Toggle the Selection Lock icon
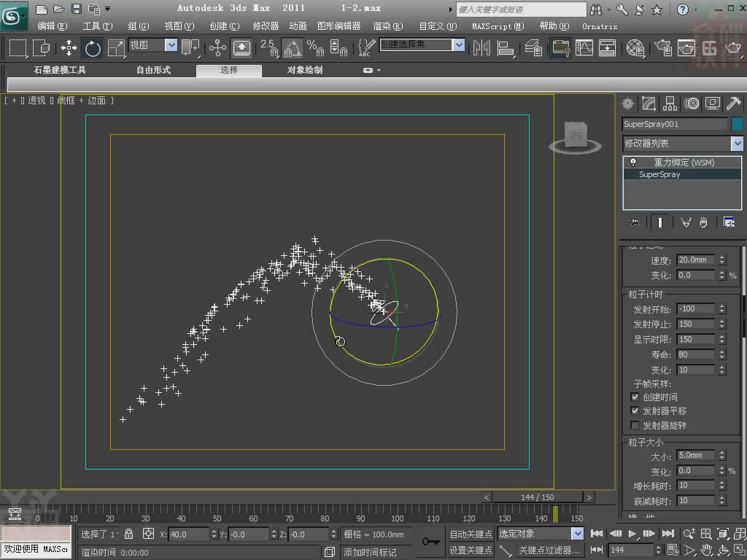The image size is (747, 560). (x=128, y=534)
